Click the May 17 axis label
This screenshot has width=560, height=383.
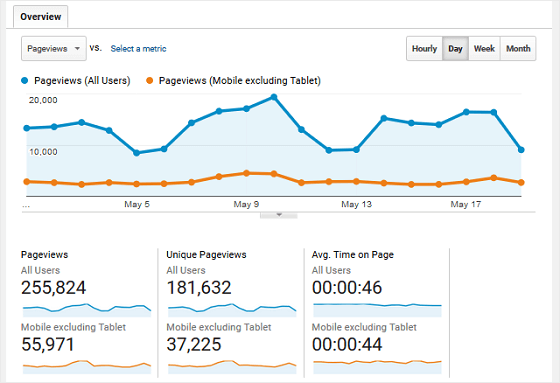coord(466,204)
